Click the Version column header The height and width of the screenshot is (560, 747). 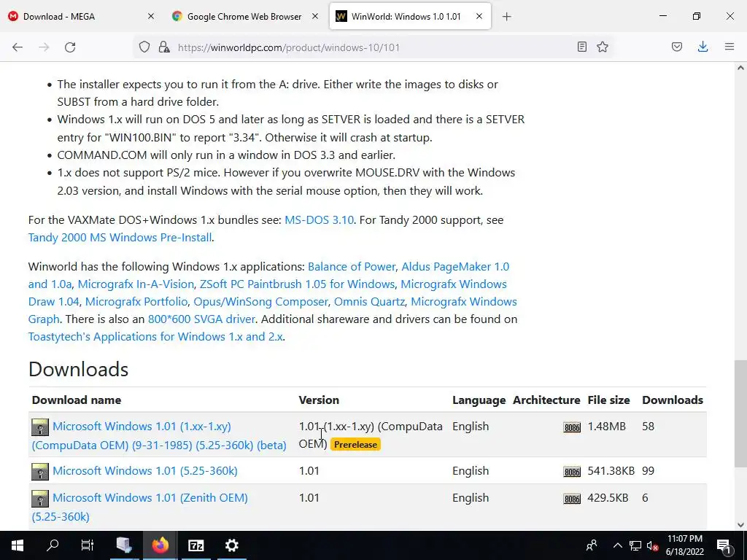point(319,400)
